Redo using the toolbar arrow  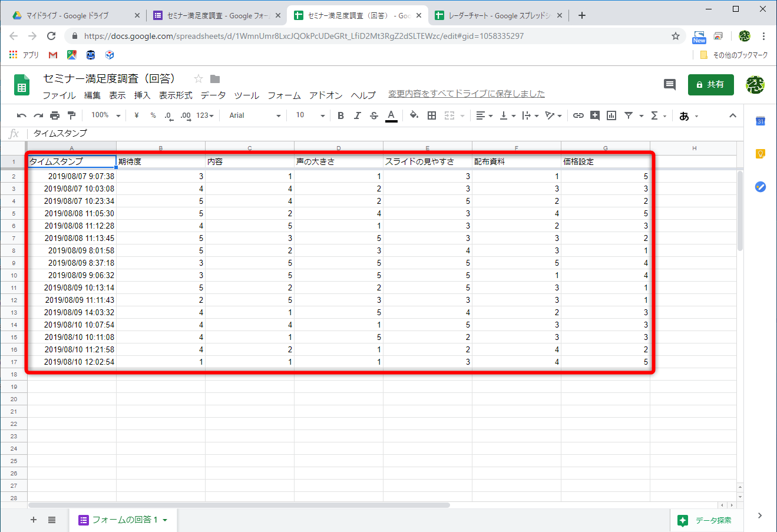coord(38,115)
